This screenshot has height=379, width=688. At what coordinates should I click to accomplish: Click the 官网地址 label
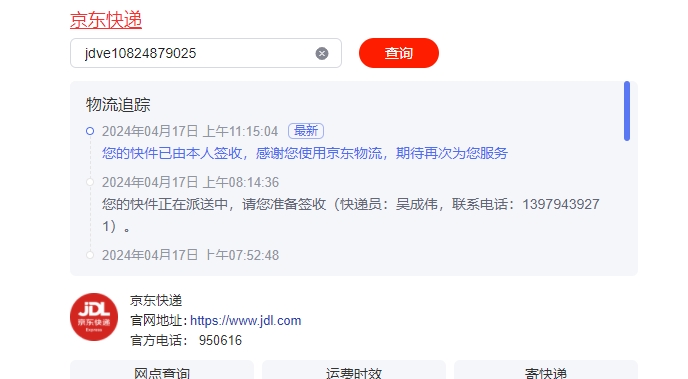pos(158,321)
